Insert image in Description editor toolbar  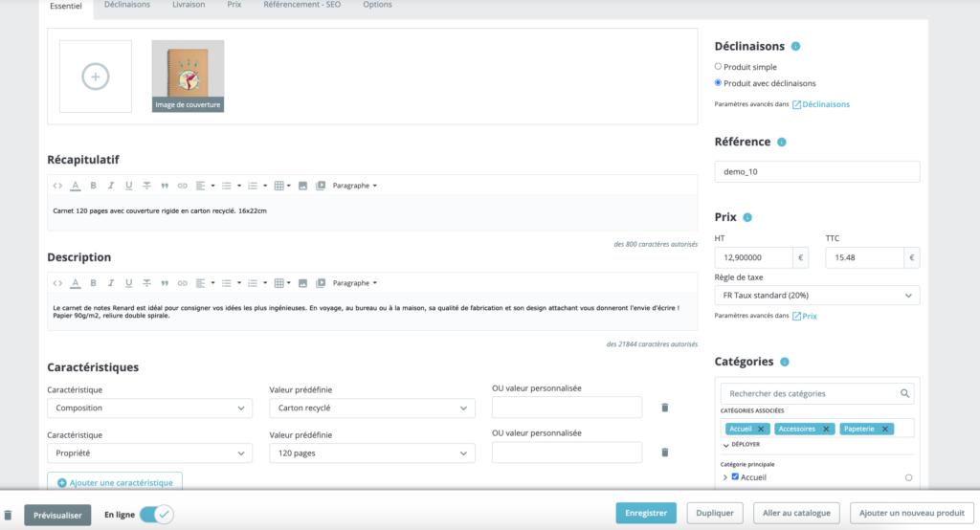coord(302,283)
